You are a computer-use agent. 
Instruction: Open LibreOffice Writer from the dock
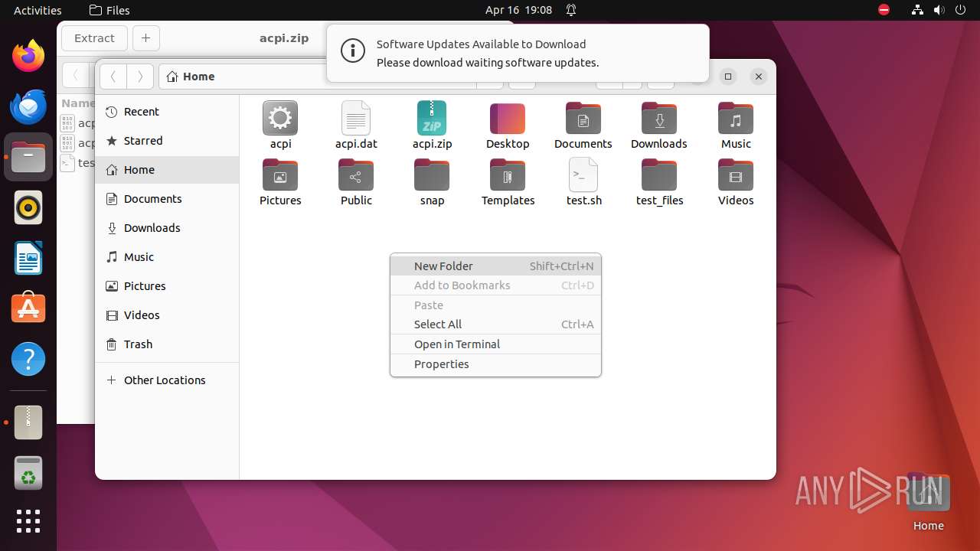pyautogui.click(x=28, y=258)
